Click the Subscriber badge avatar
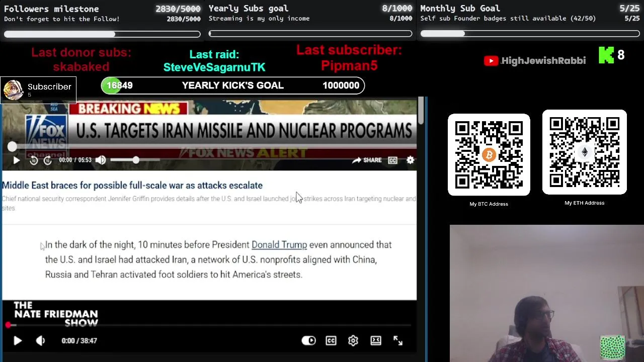 pyautogui.click(x=13, y=90)
